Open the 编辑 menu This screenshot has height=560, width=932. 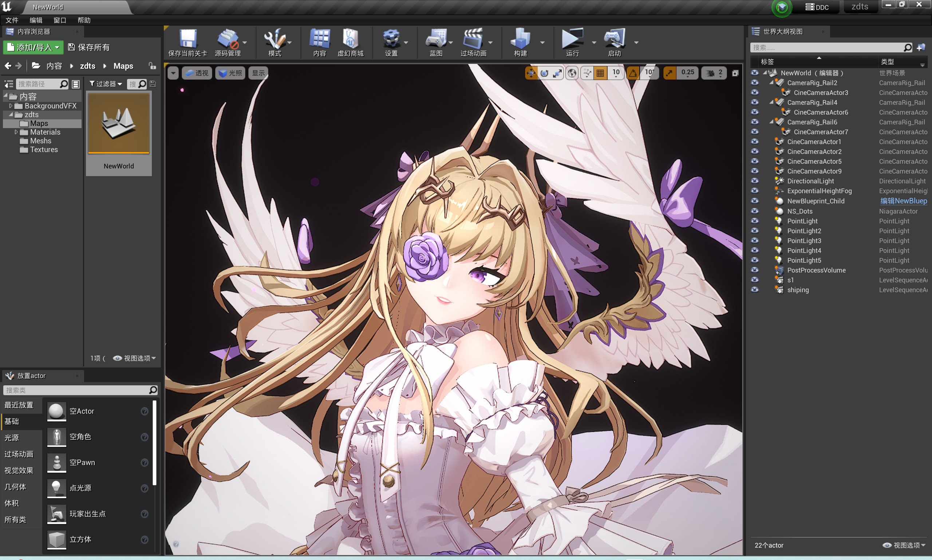coord(36,20)
